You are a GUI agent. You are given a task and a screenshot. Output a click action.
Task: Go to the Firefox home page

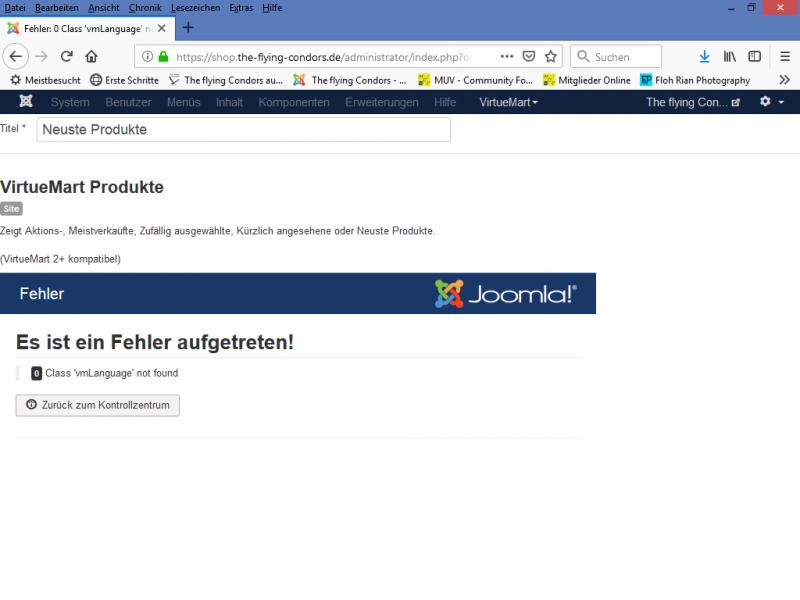(92, 57)
